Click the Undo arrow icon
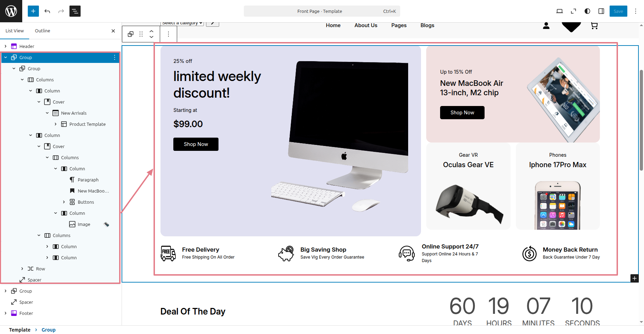This screenshot has height=334, width=644. [x=47, y=11]
